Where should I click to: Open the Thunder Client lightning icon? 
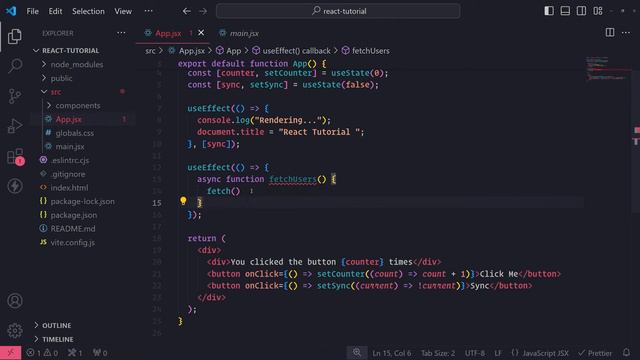15,186
